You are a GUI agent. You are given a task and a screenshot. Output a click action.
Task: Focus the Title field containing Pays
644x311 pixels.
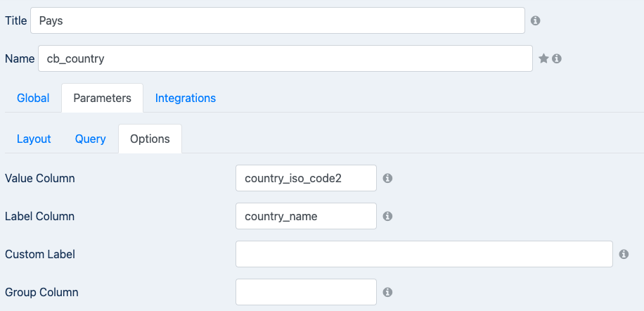tap(278, 20)
